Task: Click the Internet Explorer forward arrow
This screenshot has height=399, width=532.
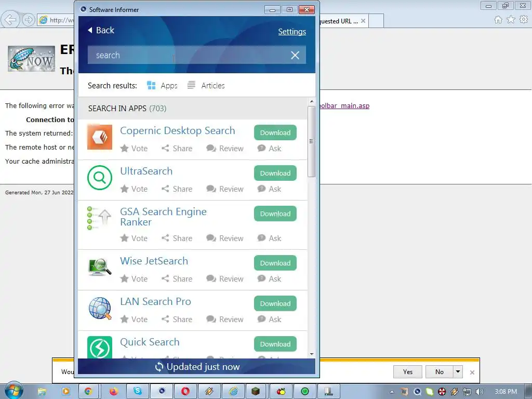Action: [x=29, y=20]
